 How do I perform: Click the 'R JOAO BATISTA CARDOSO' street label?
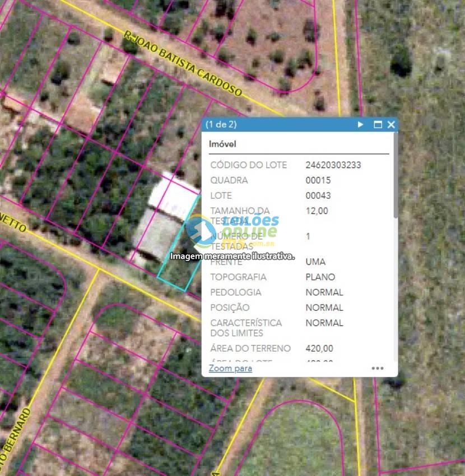tap(183, 63)
